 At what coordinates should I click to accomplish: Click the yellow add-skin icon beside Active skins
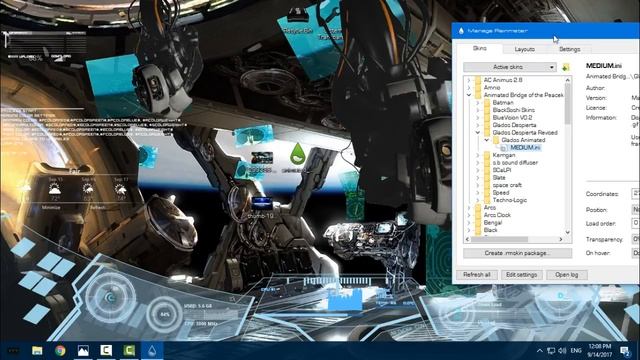click(x=565, y=67)
